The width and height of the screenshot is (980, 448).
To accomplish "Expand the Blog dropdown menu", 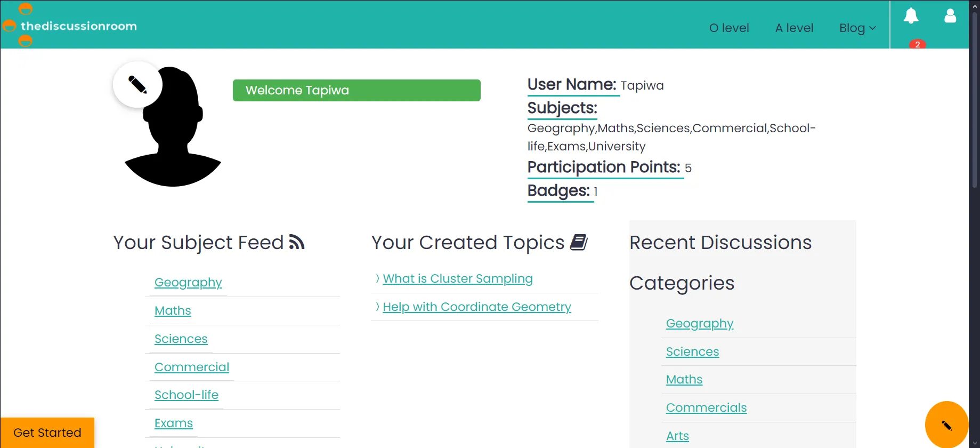I will tap(857, 28).
